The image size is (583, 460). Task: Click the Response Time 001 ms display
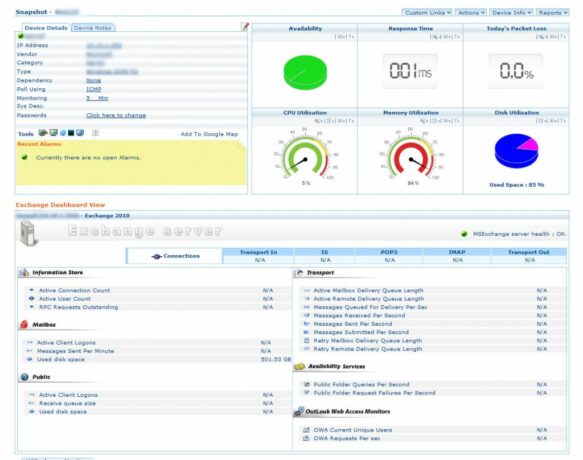pyautogui.click(x=410, y=71)
